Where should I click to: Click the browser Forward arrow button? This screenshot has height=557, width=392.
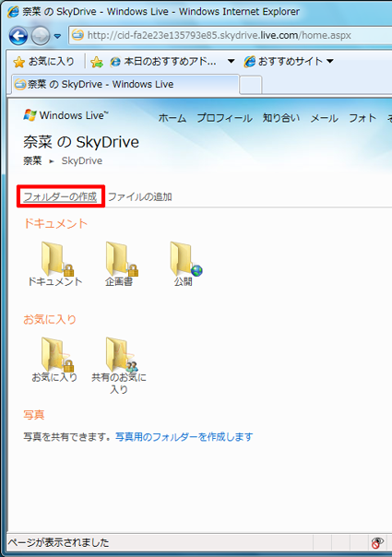[x=41, y=36]
